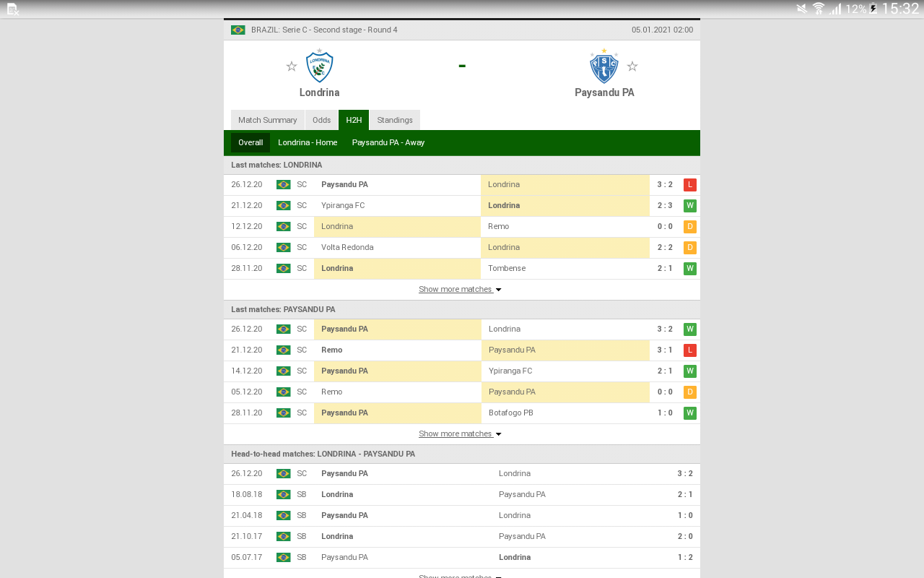
Task: Open the Volta Redonda 2:2 match
Action: tap(462, 248)
